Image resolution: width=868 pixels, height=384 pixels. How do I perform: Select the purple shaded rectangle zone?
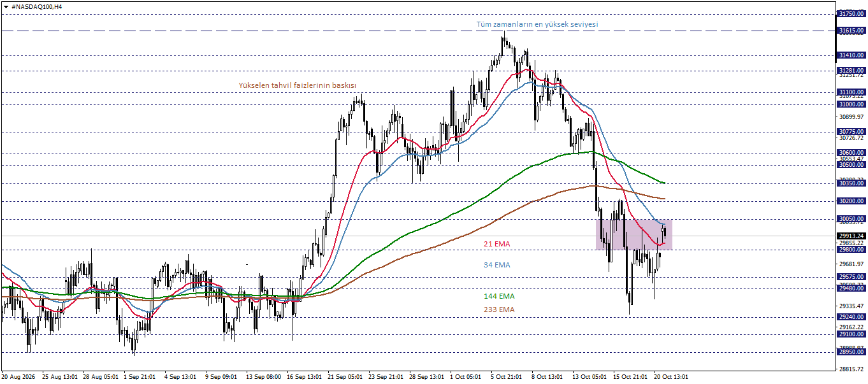(634, 234)
